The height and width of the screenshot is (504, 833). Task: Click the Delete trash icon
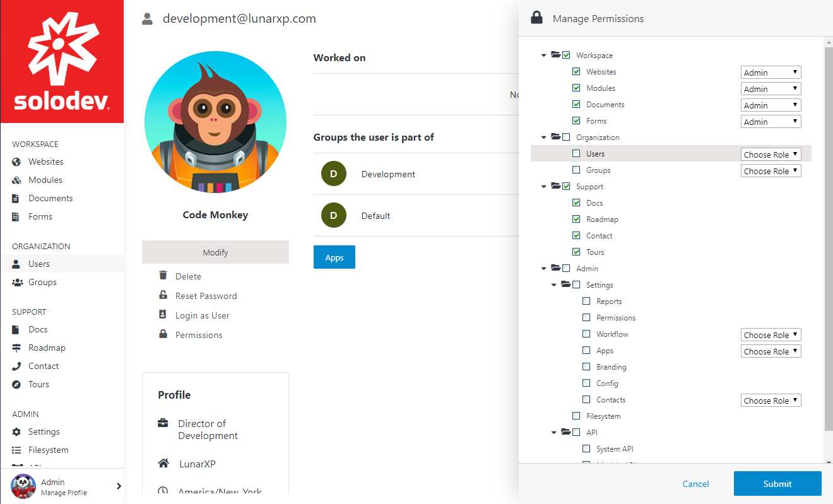coord(163,276)
